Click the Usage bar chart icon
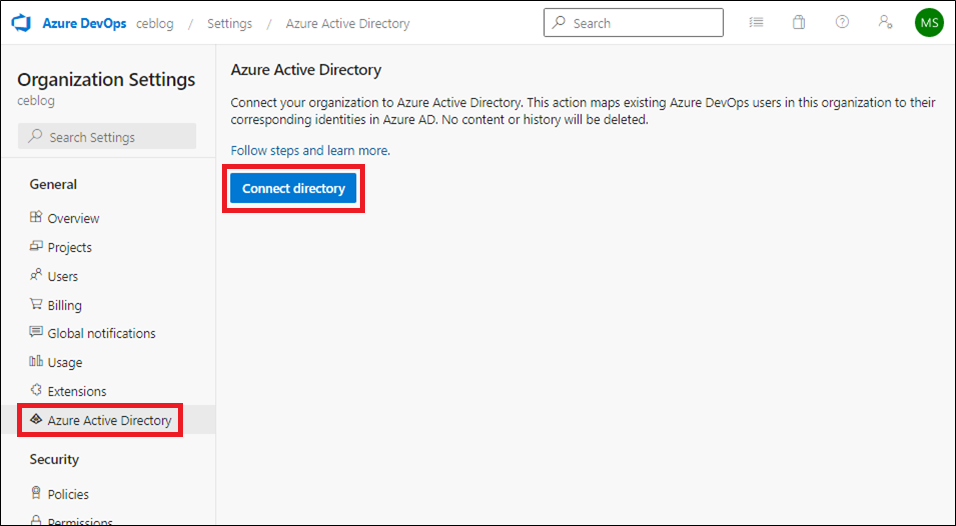 pos(36,361)
